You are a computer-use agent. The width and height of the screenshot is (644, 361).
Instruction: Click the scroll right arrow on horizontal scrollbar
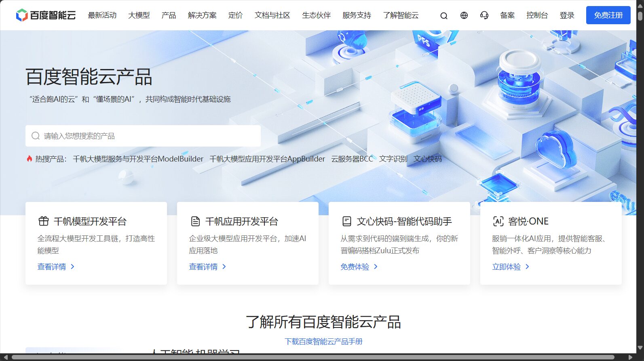pos(630,357)
